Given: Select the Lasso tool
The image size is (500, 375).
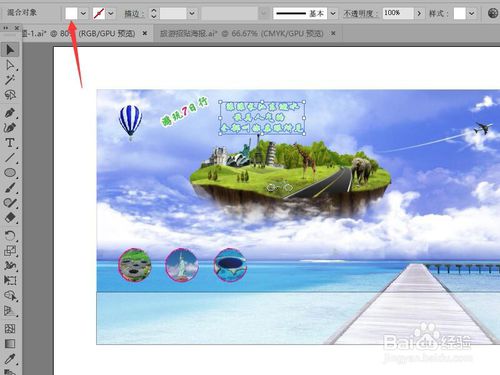Looking at the screenshot, I should (10, 95).
